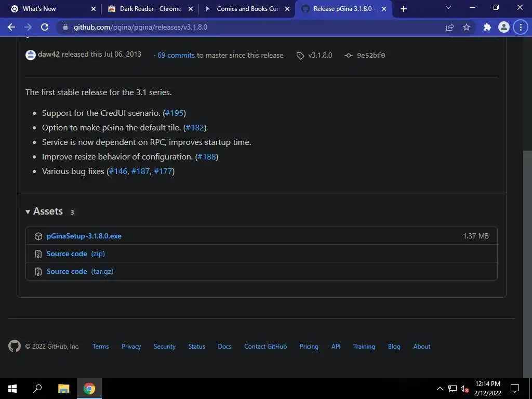Click the address bar lock icon

(65, 27)
